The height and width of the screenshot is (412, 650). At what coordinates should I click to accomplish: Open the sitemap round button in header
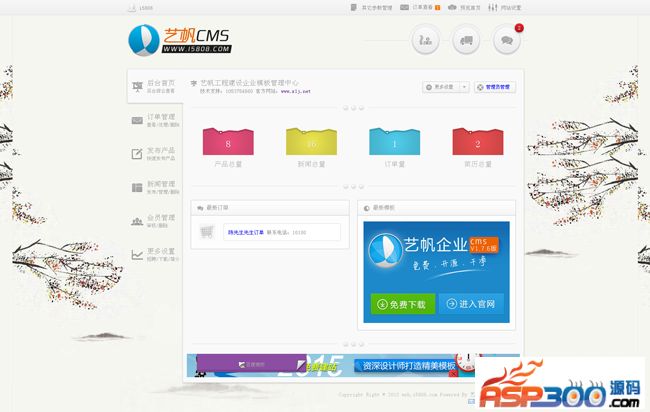425,40
